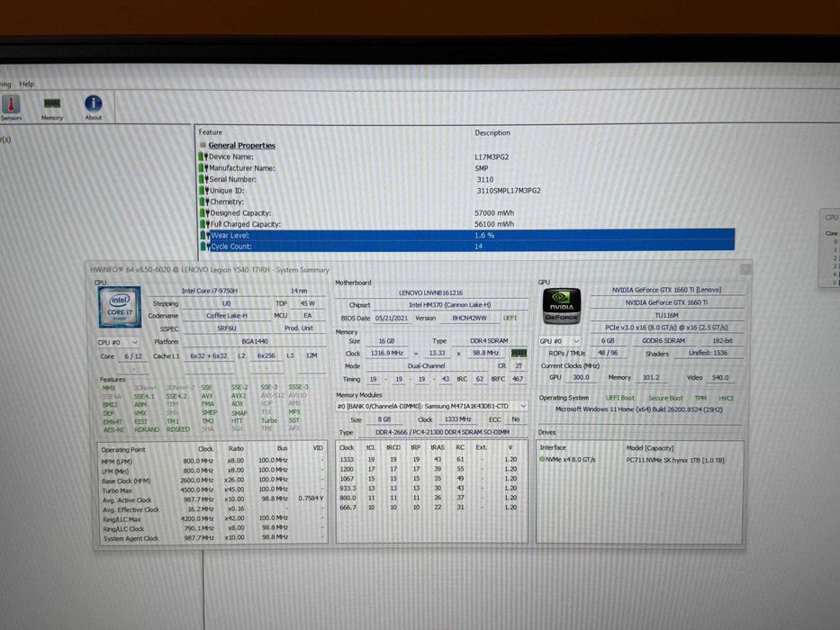Click the Microsoft Windows 11 Home OS text
This screenshot has height=630, width=840.
638,409
